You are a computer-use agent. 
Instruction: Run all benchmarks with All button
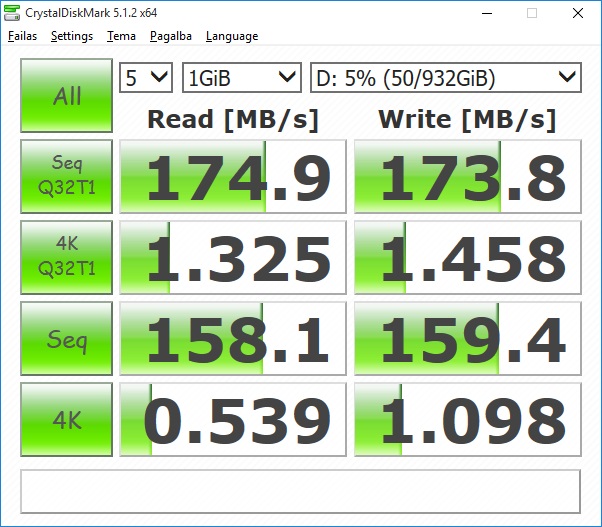[x=66, y=96]
